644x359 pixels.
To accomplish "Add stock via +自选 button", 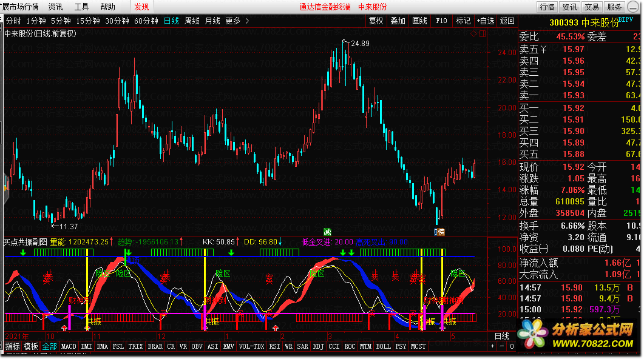I will (485, 21).
